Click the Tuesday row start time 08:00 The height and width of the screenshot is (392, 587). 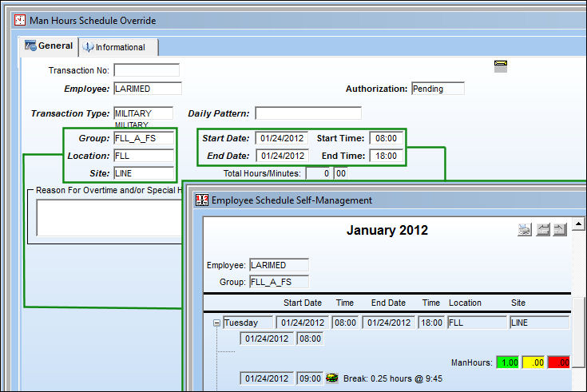coord(345,323)
